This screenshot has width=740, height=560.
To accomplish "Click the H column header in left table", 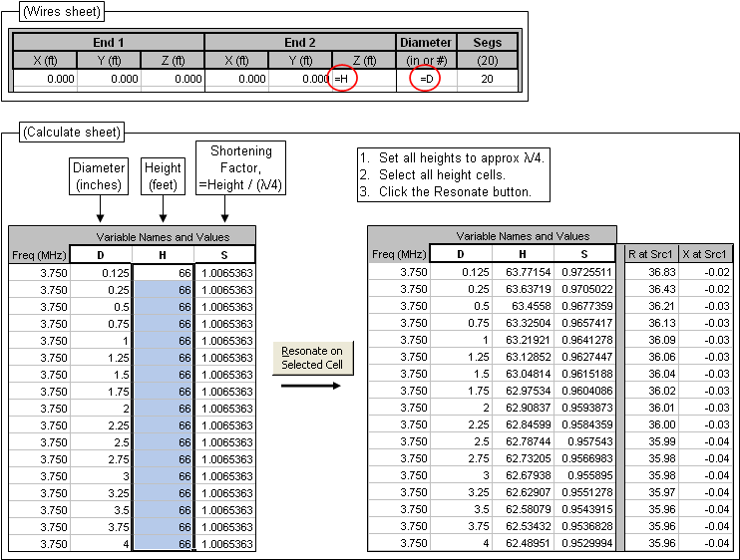I will [x=163, y=254].
